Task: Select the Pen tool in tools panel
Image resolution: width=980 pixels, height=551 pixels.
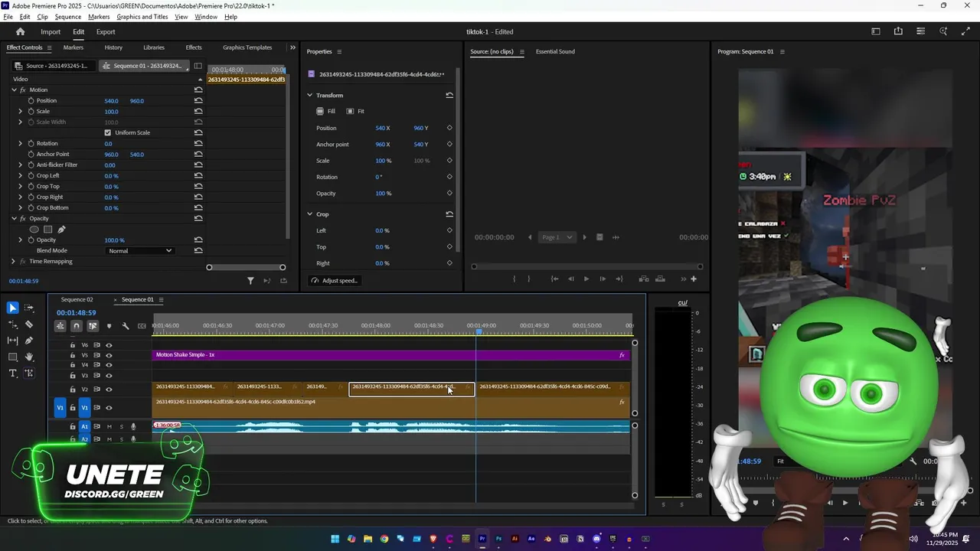Action: tap(29, 341)
